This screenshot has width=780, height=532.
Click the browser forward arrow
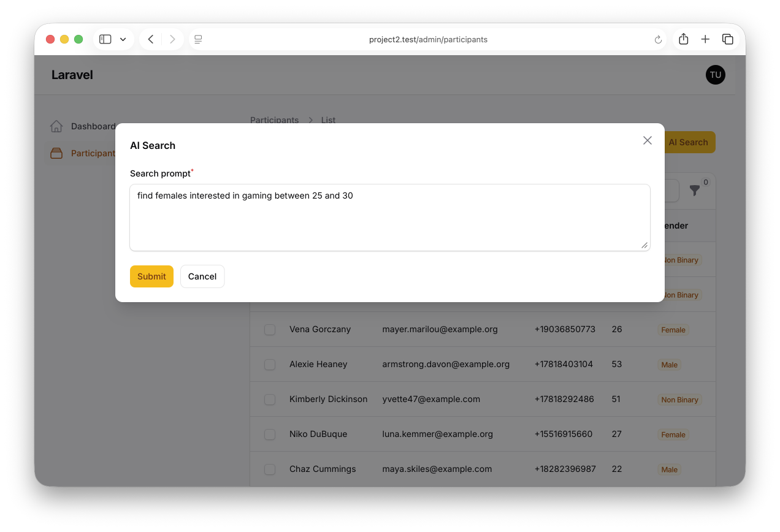pyautogui.click(x=172, y=39)
